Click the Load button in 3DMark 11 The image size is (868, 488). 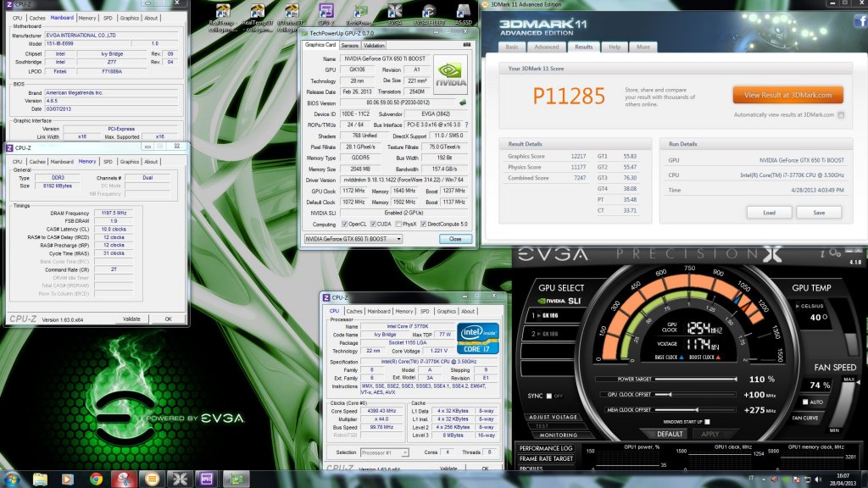pyautogui.click(x=769, y=213)
